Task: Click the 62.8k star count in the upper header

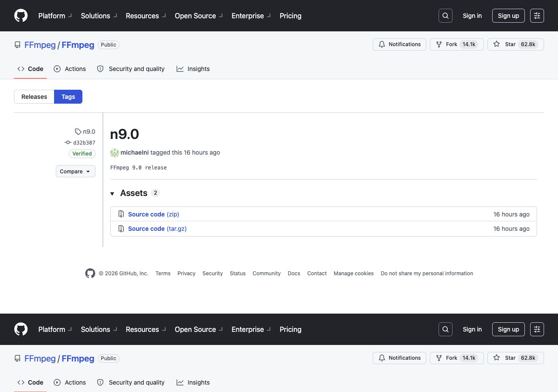Action: 528,44
